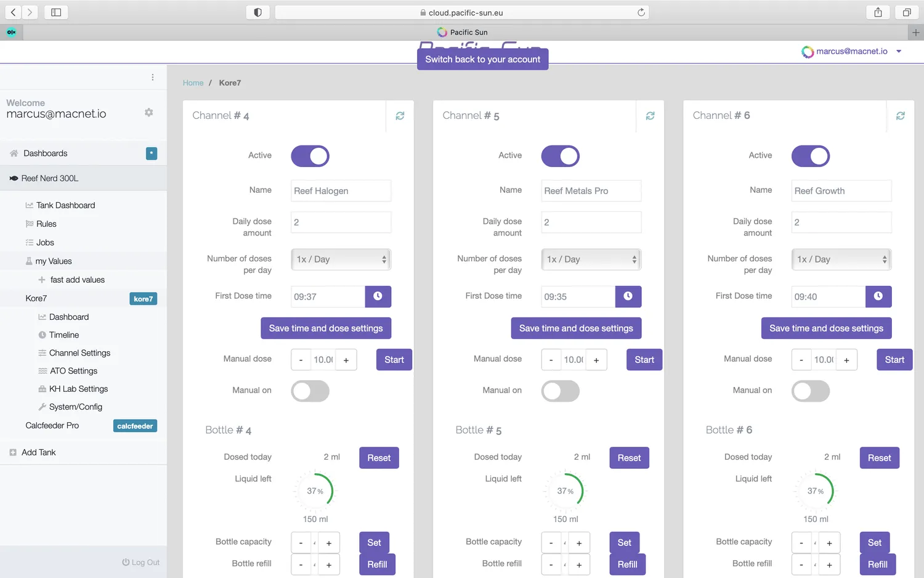Refresh Channel # 5 panel

coord(650,116)
